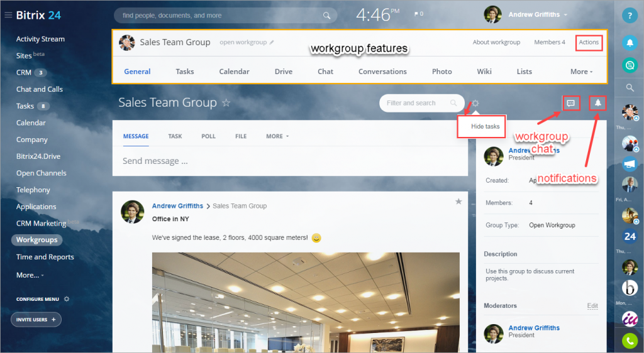This screenshot has width=644, height=353.
Task: Open the Actions menu
Action: pyautogui.click(x=589, y=42)
